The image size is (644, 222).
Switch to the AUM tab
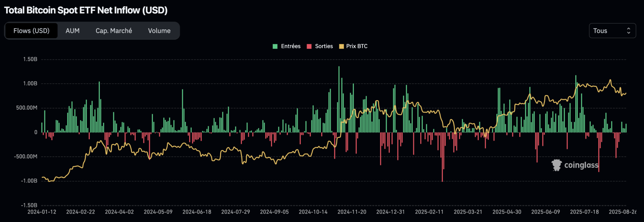click(72, 31)
